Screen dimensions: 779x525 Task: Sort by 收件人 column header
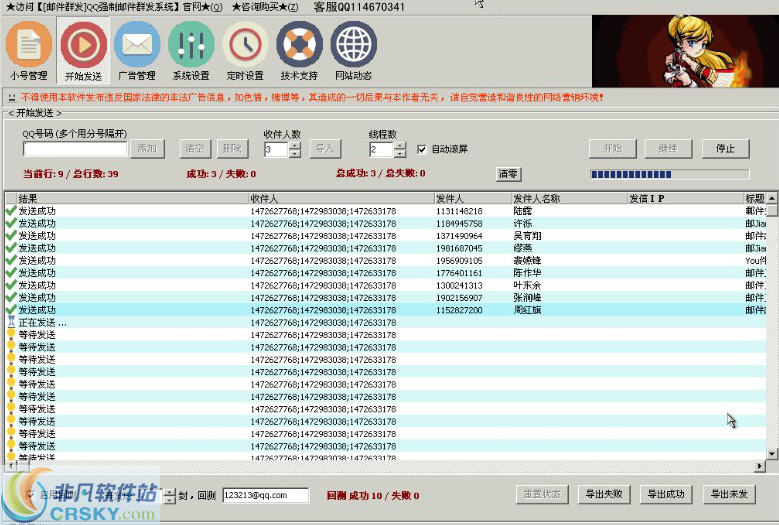[x=341, y=199]
